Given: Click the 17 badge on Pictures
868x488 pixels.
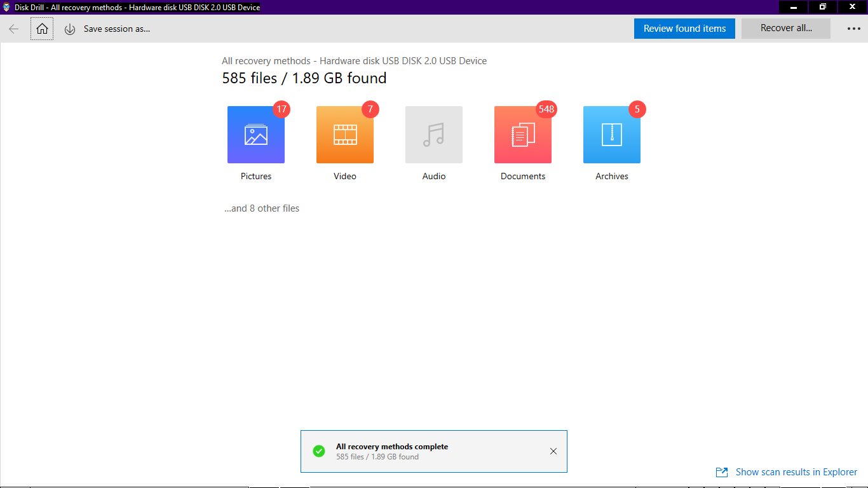Looking at the screenshot, I should 281,109.
